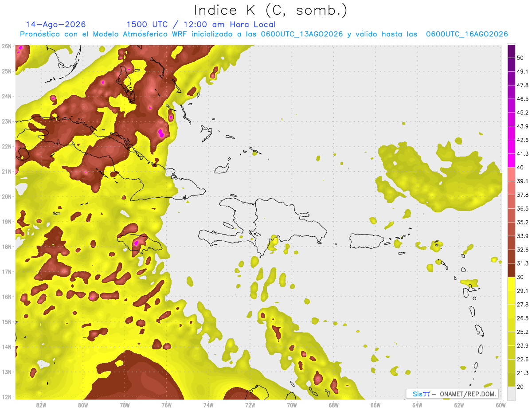Click "1500 UTC / 12:00 am Hora Local"
This screenshot has height=411, width=532.
(x=201, y=25)
